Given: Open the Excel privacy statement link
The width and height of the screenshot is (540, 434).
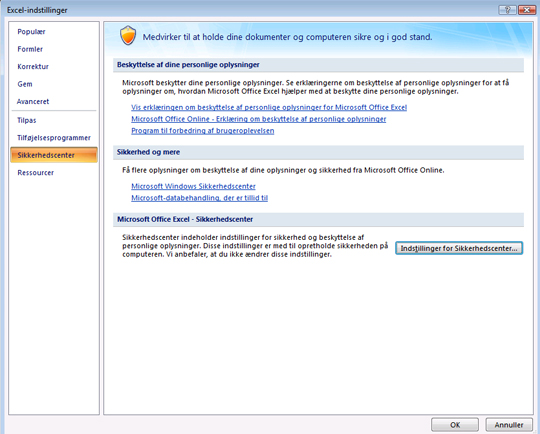Looking at the screenshot, I should (x=269, y=107).
